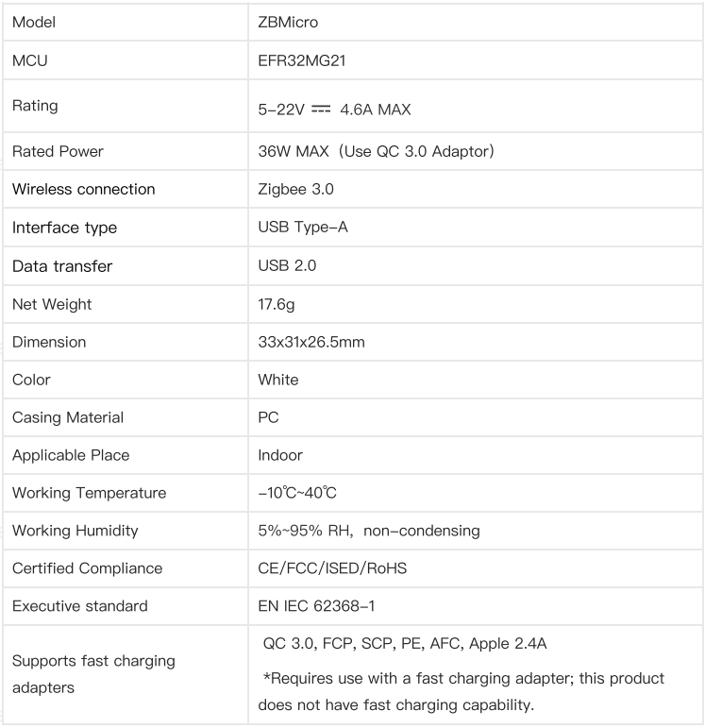Click the DC symbol in Rating row

click(321, 110)
